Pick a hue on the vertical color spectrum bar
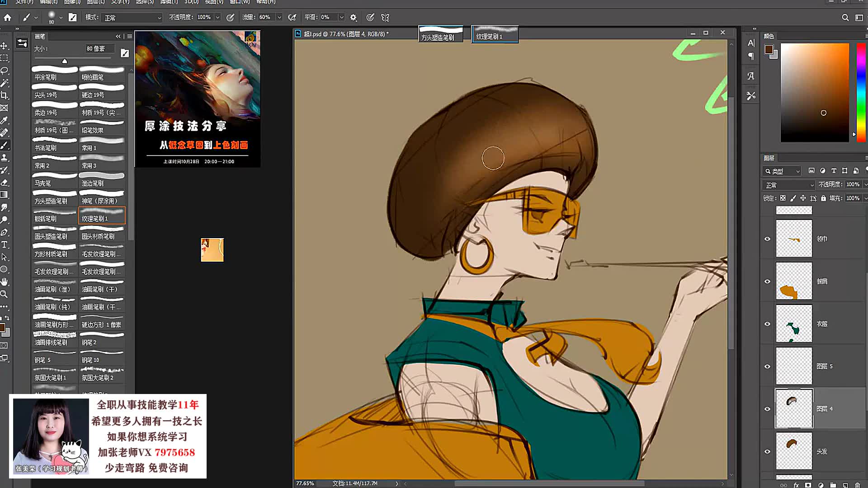The height and width of the screenshot is (488, 868). [x=861, y=93]
